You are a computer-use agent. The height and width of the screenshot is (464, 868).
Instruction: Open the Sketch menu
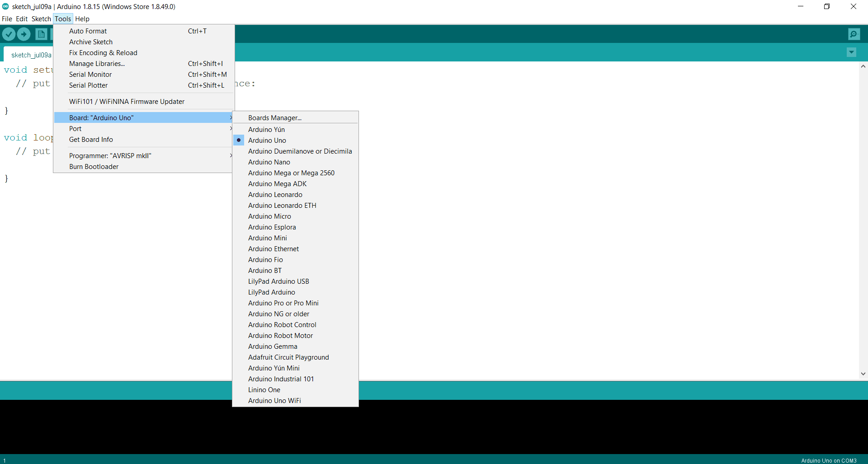[41, 19]
